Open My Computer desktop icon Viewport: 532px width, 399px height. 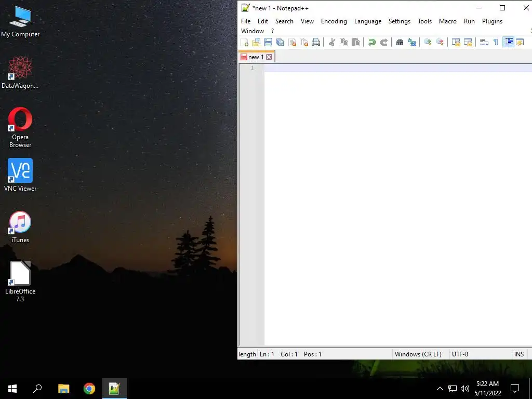click(20, 22)
